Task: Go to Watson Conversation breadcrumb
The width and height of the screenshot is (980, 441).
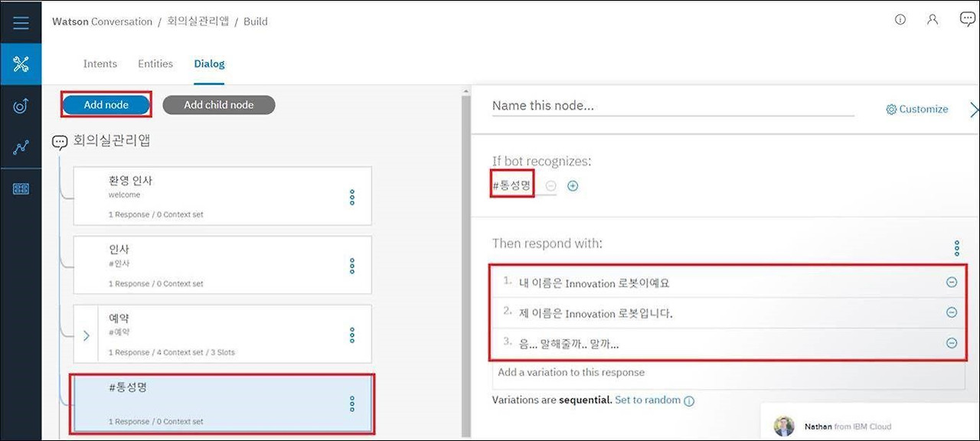Action: [x=102, y=21]
